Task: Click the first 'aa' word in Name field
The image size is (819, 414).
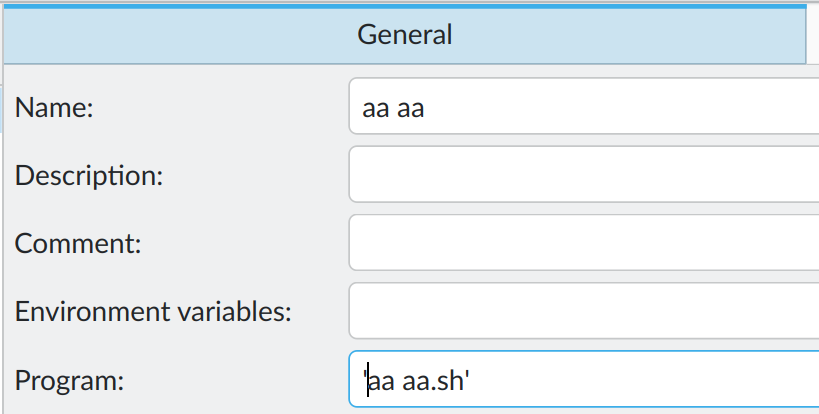Action: pos(375,108)
